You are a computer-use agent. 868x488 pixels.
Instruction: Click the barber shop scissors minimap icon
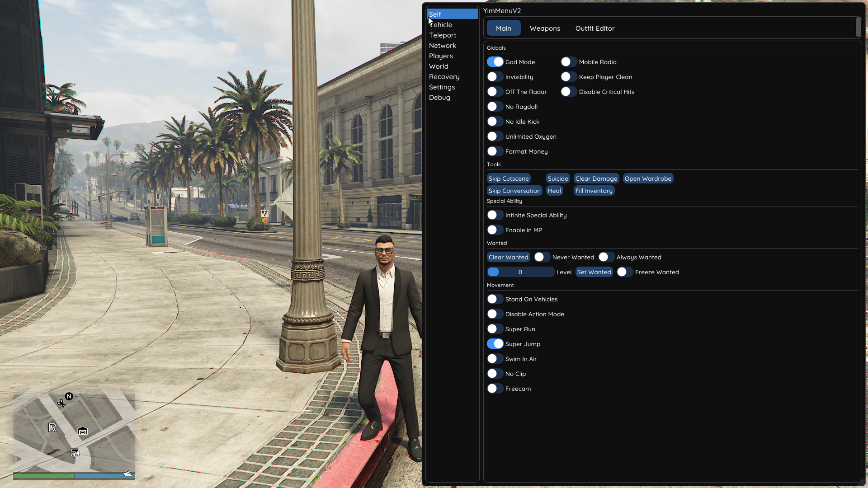point(61,403)
